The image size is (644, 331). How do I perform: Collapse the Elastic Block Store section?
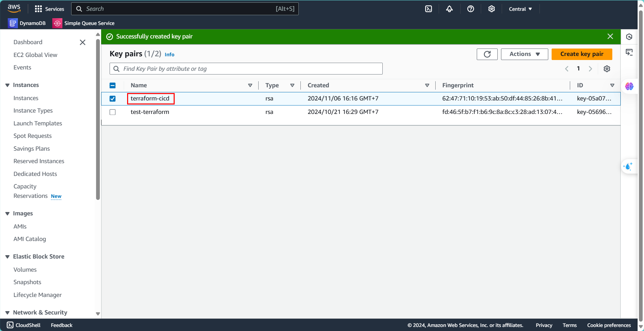(7, 257)
